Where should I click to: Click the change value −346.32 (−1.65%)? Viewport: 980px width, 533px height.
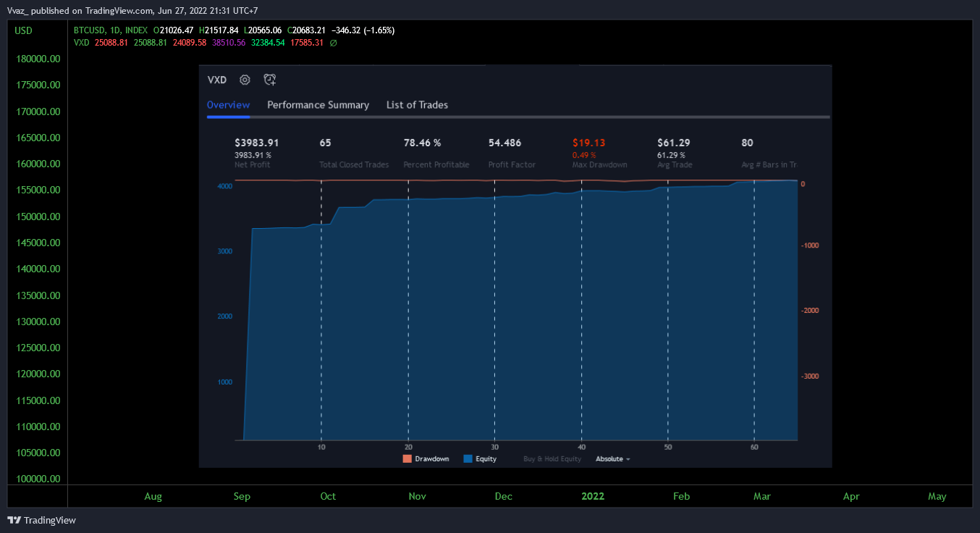coord(363,30)
